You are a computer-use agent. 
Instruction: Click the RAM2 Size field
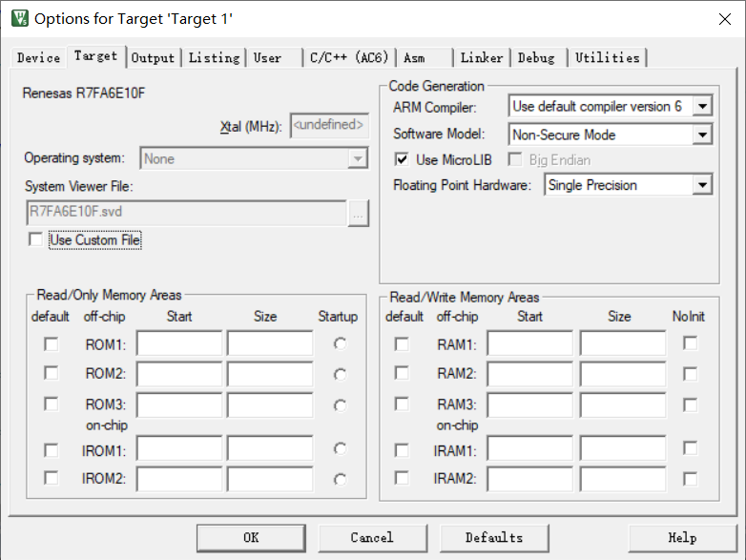[623, 374]
